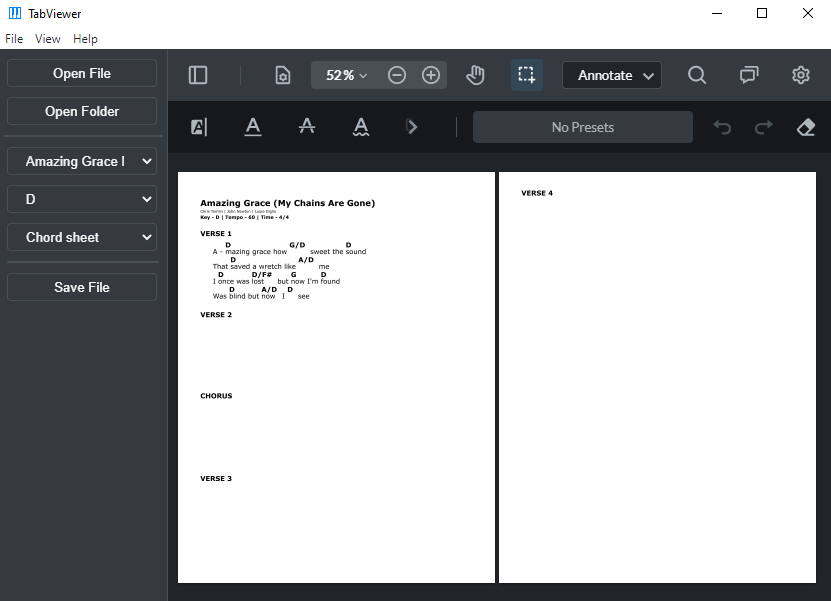Click the Save File button
831x601 pixels.
[82, 287]
